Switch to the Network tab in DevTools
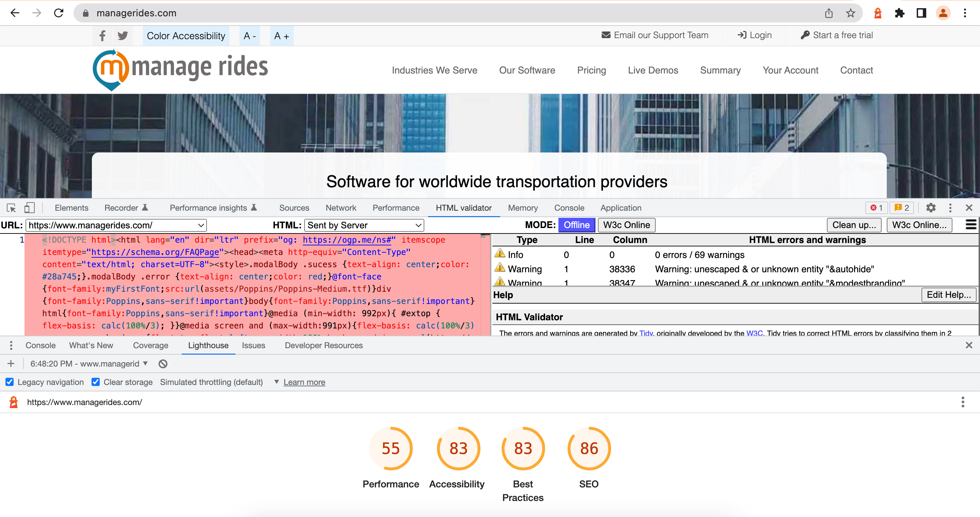Image resolution: width=980 pixels, height=517 pixels. pyautogui.click(x=341, y=208)
